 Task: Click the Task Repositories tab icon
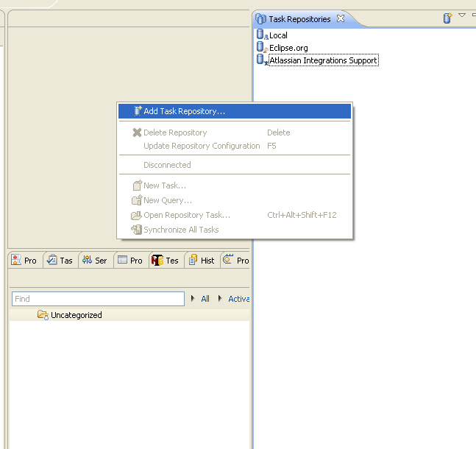(x=260, y=19)
